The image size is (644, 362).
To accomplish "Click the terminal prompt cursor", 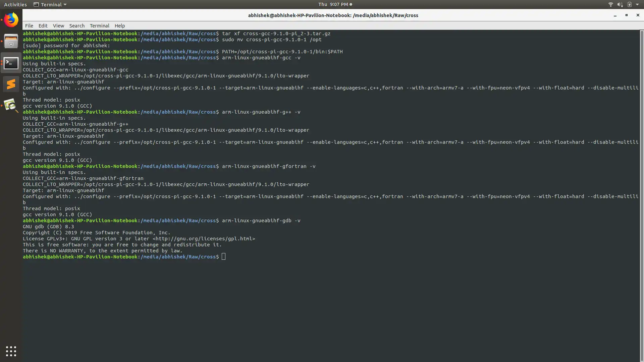I will (x=224, y=257).
